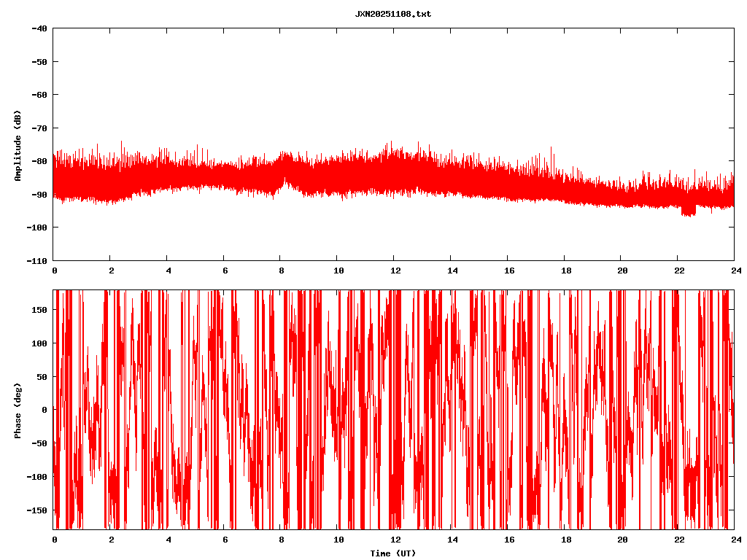Click hour 24 label under amplitude plot
The height and width of the screenshot is (560, 747).
[734, 271]
